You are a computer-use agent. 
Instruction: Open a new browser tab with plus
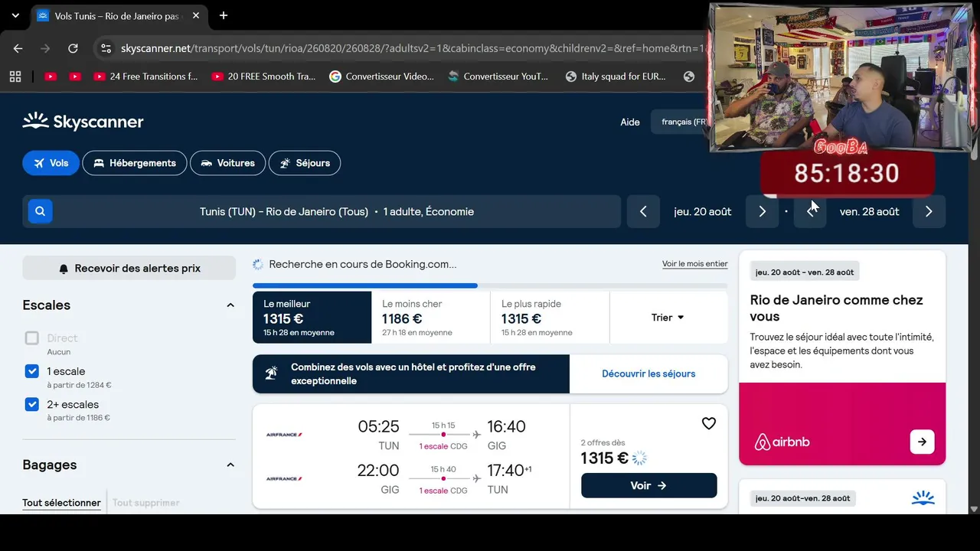[224, 15]
